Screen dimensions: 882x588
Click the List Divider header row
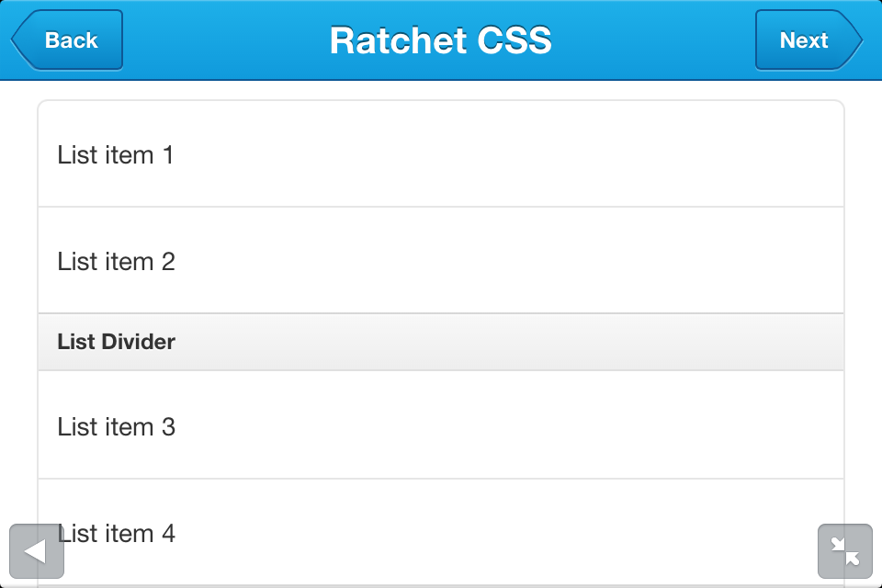pos(441,342)
